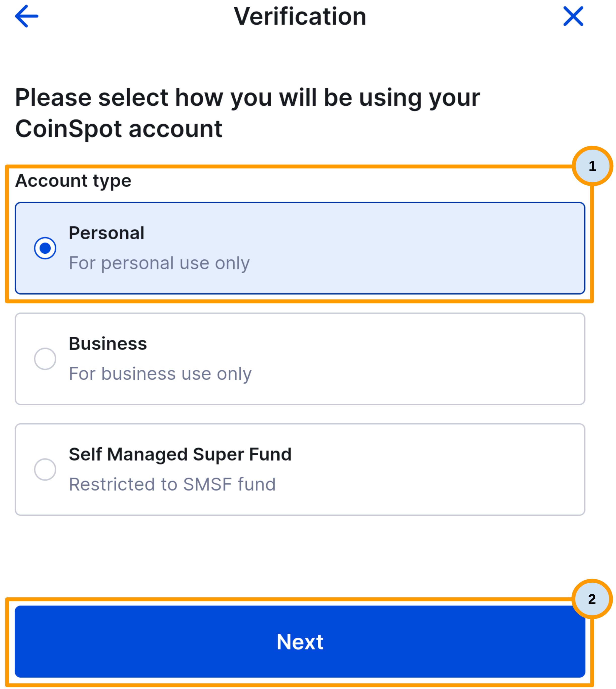Click the Verification screen title
Image resolution: width=616 pixels, height=689 pixels.
pyautogui.click(x=301, y=16)
